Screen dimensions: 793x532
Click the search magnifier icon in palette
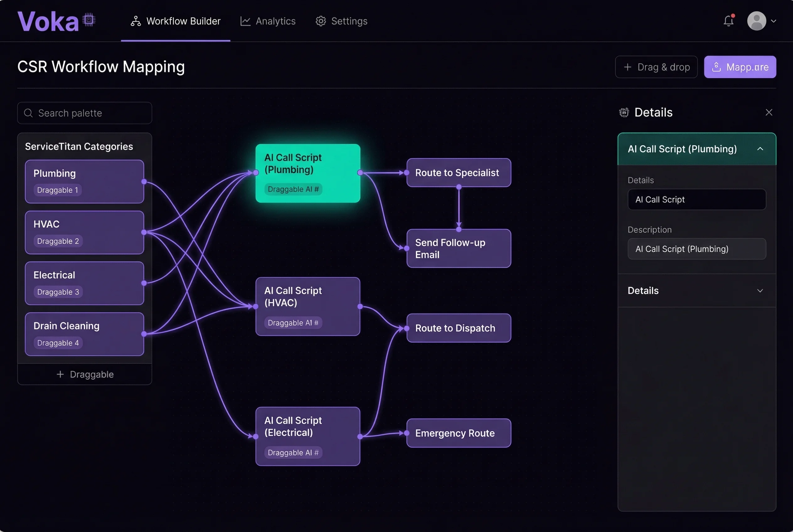(x=29, y=113)
